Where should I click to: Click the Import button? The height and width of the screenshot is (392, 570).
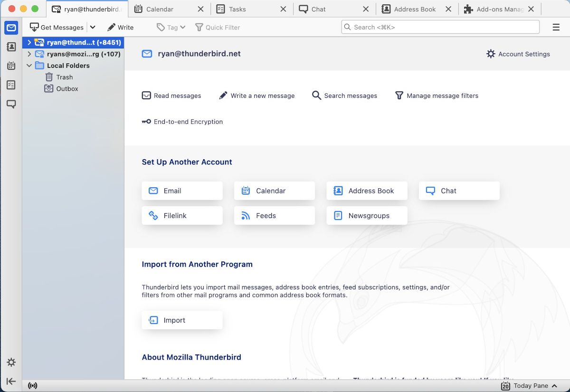click(x=182, y=320)
